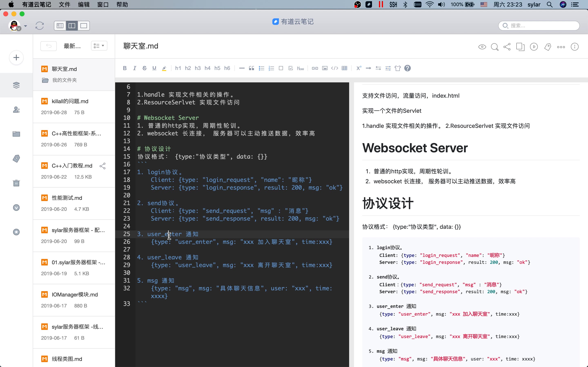Viewport: 588px width, 367px height.
Task: Share the C++入门教程.md note
Action: pyautogui.click(x=102, y=166)
